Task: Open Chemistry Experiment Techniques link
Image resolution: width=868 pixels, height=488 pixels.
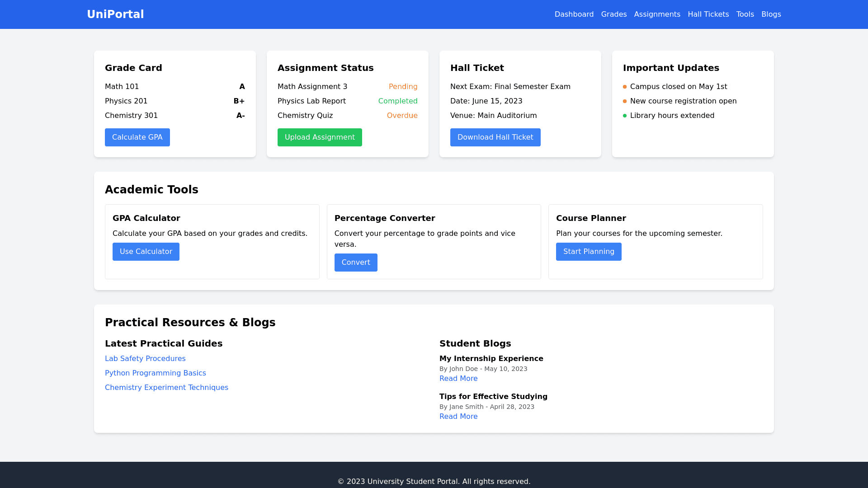Action: click(x=166, y=388)
